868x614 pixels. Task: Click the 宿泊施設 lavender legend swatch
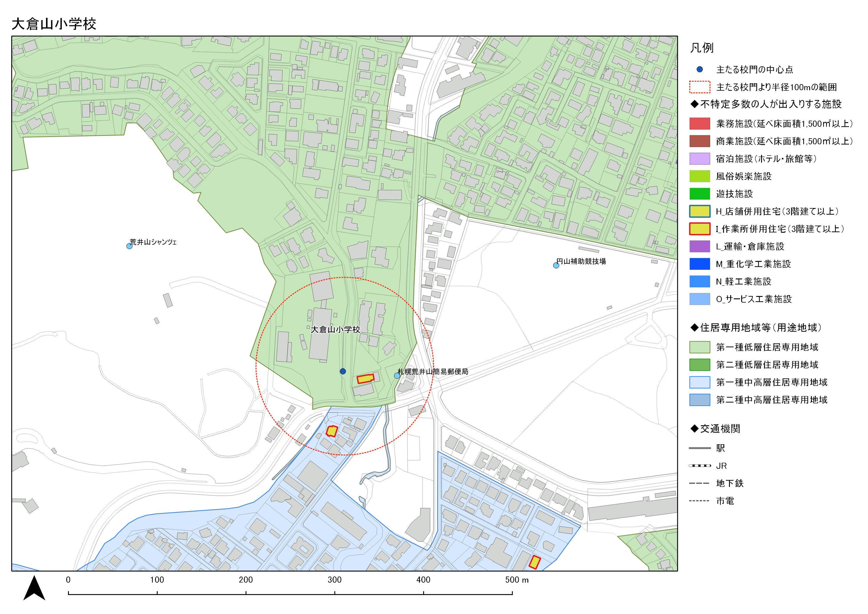699,158
